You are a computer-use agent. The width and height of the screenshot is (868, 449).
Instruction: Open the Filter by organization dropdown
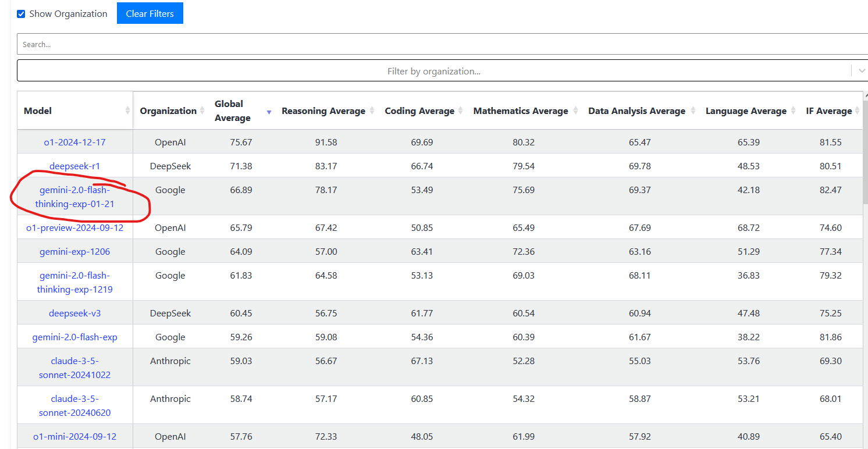(x=434, y=71)
